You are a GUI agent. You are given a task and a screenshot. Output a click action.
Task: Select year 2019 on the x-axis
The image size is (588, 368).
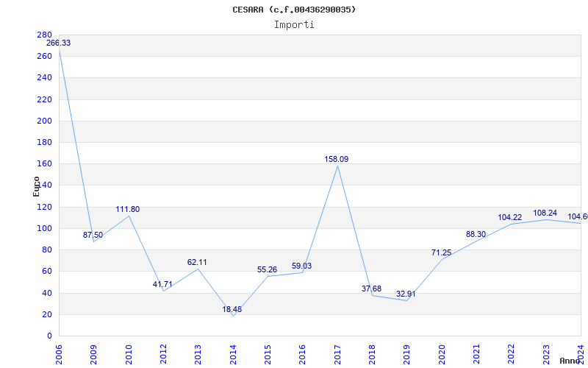tap(407, 355)
